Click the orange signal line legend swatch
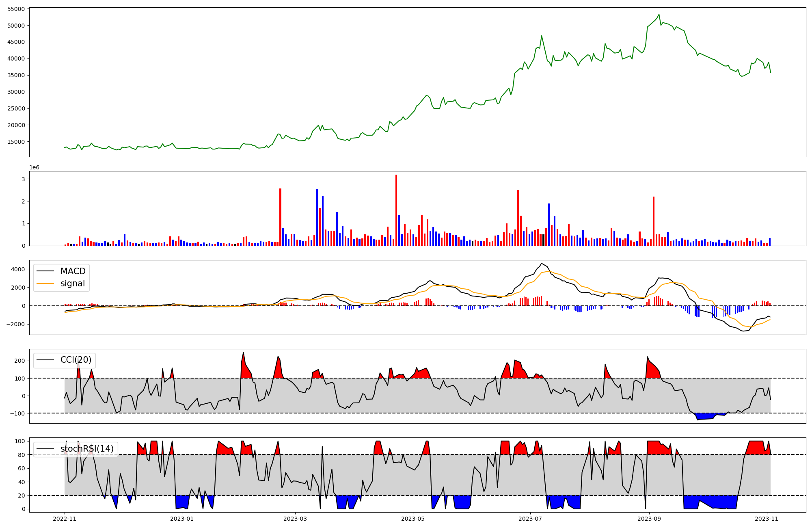 [45, 283]
